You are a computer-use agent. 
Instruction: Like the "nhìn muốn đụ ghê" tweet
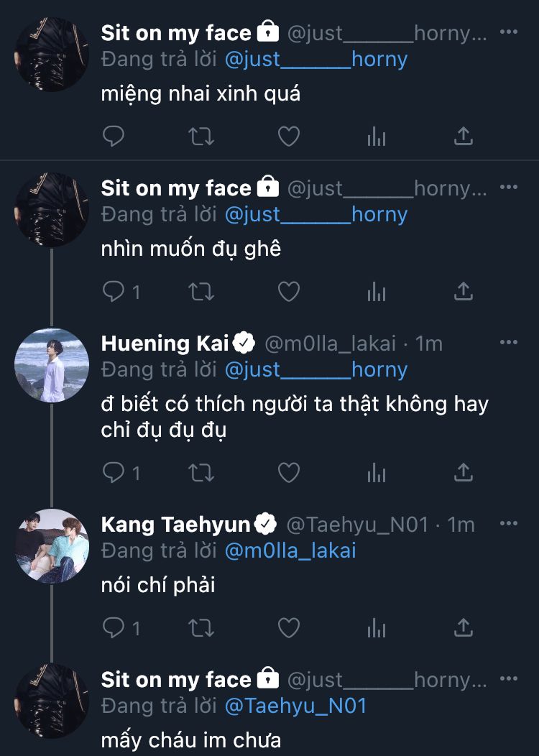288,291
